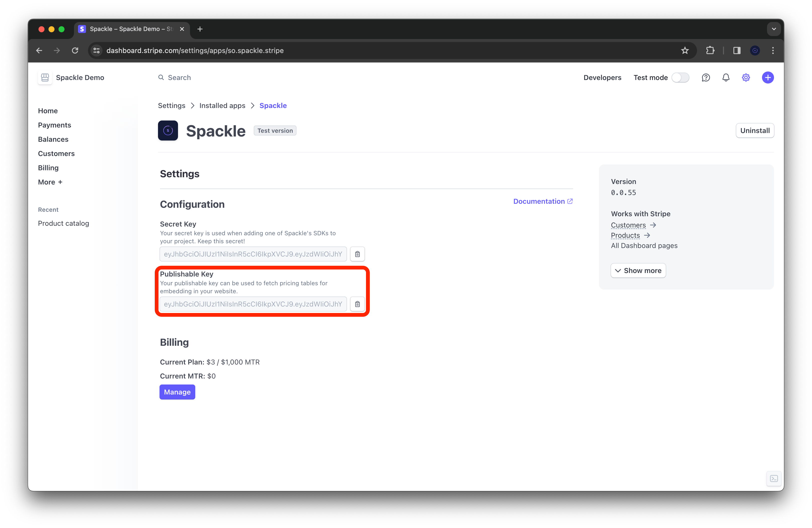The image size is (812, 528).
Task: Go to Installed apps breadcrumb
Action: click(x=222, y=105)
